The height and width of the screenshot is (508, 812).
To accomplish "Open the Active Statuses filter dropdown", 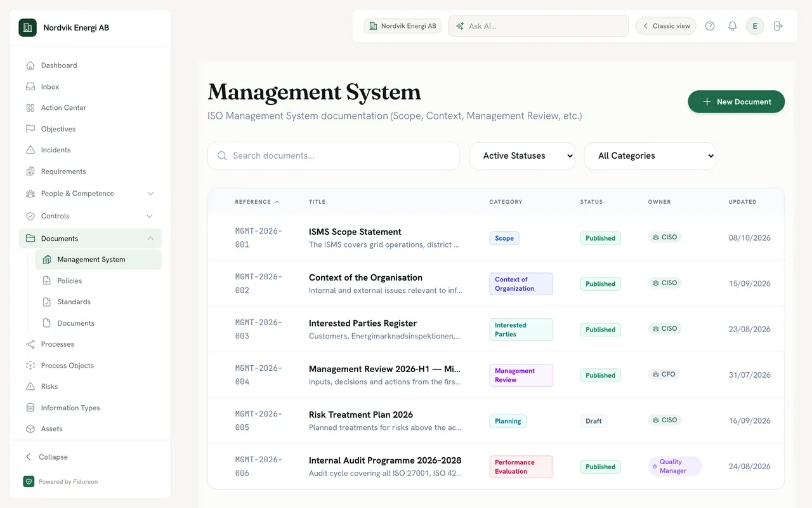I will tap(522, 156).
